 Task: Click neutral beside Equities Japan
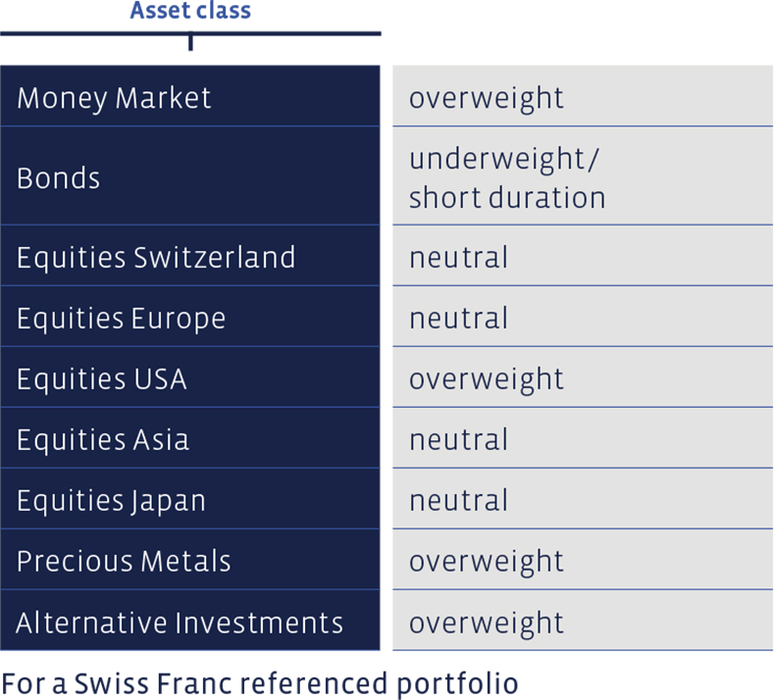click(458, 500)
